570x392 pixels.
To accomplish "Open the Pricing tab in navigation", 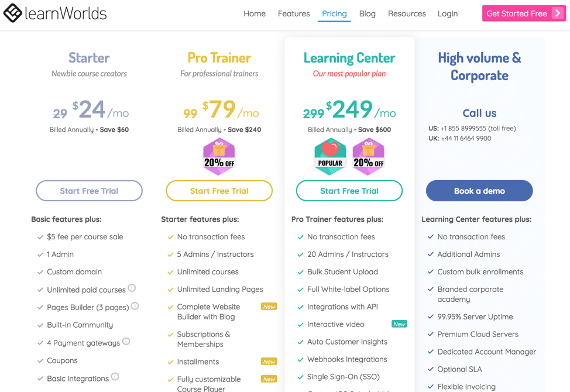I will pos(334,14).
